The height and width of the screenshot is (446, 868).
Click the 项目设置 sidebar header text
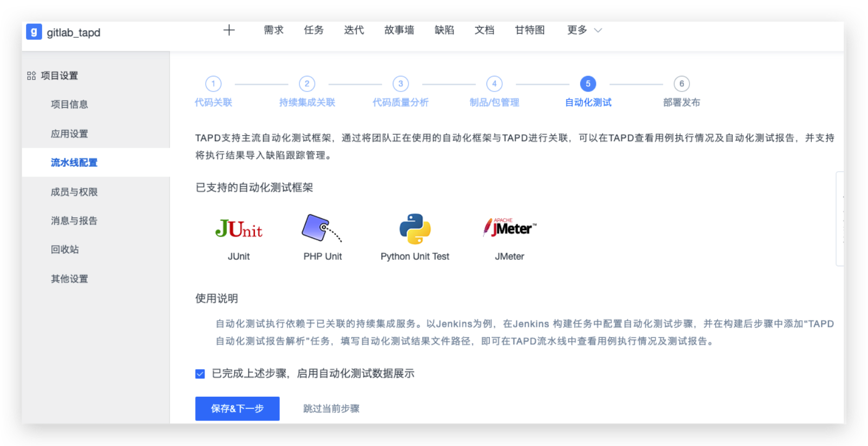[x=60, y=76]
